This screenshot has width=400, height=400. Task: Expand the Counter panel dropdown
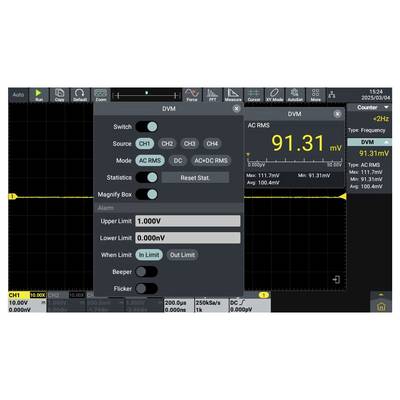386,107
